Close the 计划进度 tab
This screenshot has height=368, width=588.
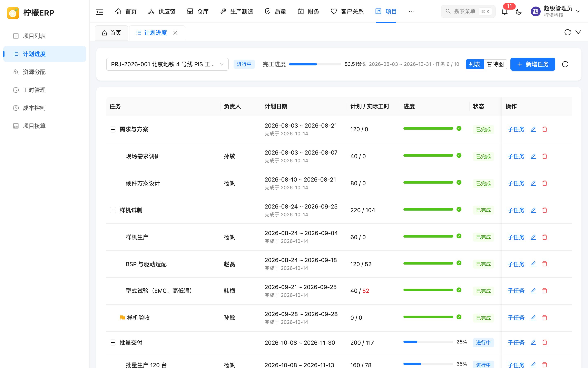(175, 33)
